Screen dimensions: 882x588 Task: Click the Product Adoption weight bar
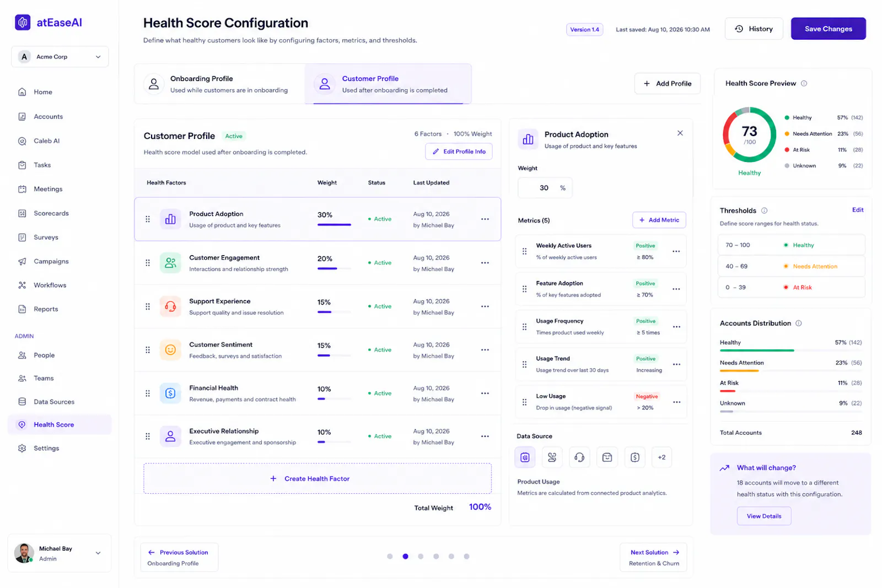click(x=334, y=225)
